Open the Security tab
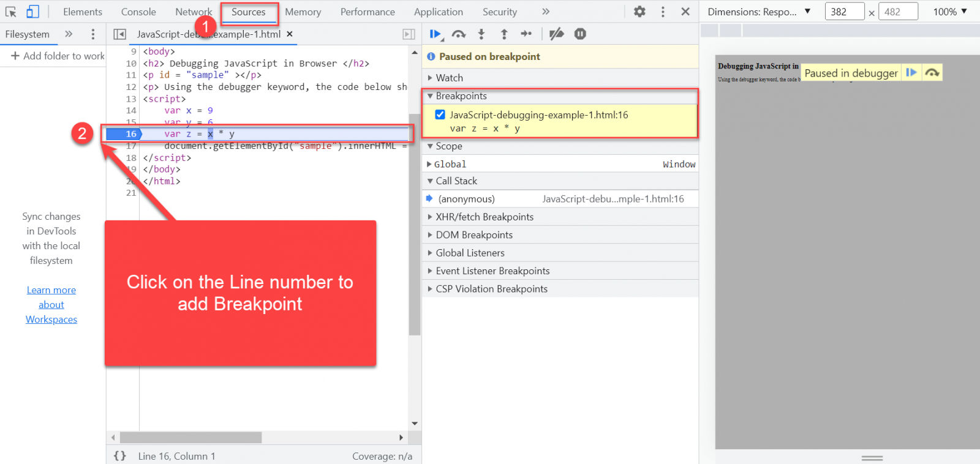The height and width of the screenshot is (464, 980). point(500,12)
